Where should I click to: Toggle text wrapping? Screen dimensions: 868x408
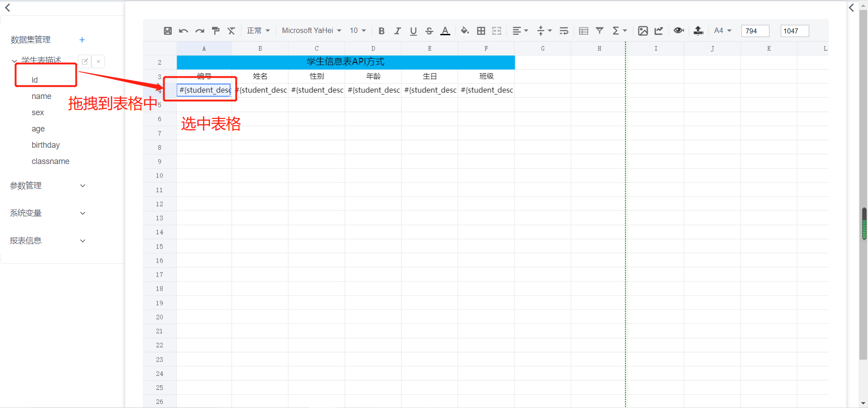pyautogui.click(x=564, y=31)
